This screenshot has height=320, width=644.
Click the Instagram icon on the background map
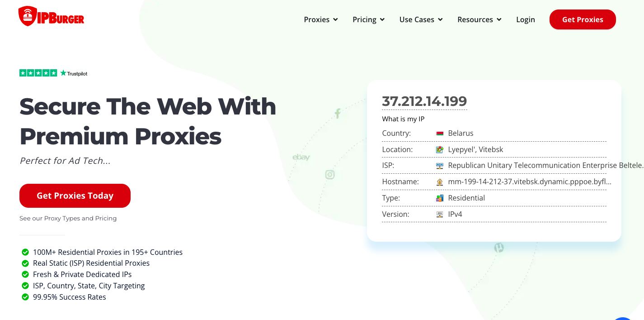point(330,175)
